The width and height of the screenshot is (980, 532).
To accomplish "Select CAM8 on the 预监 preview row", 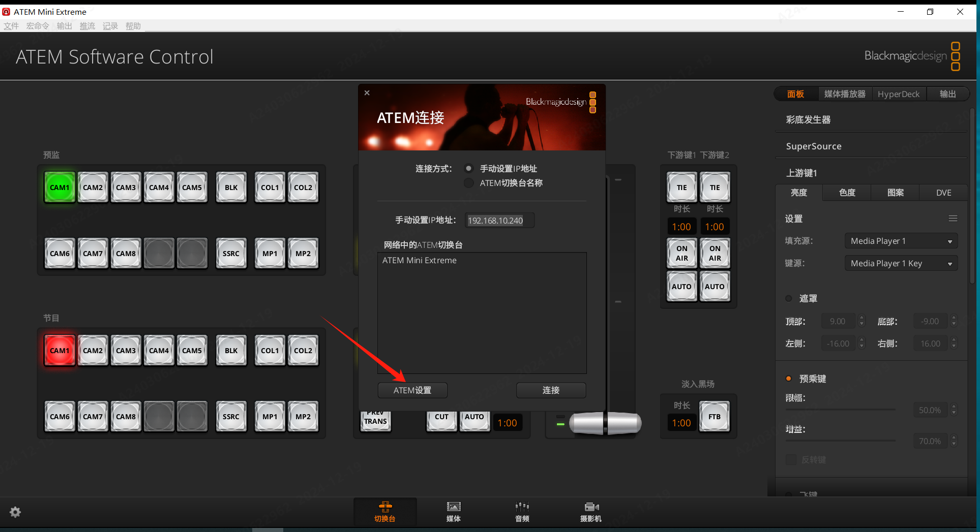I will (x=126, y=254).
